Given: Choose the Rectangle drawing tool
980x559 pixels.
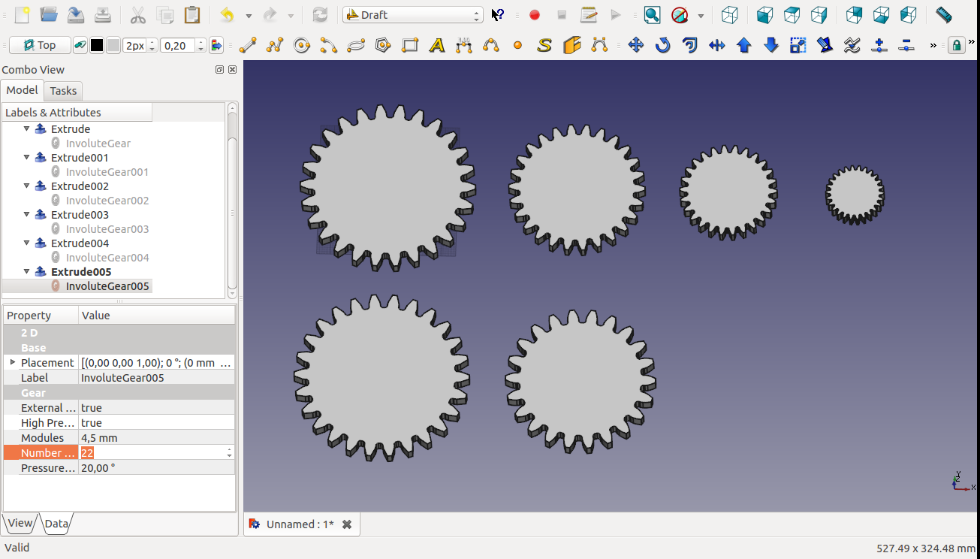Looking at the screenshot, I should [x=410, y=46].
